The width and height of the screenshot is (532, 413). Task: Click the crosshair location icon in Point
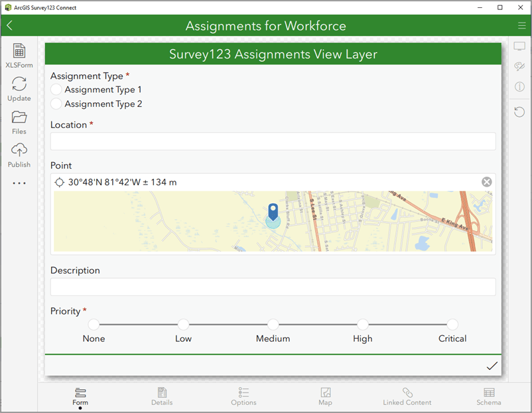(x=60, y=183)
